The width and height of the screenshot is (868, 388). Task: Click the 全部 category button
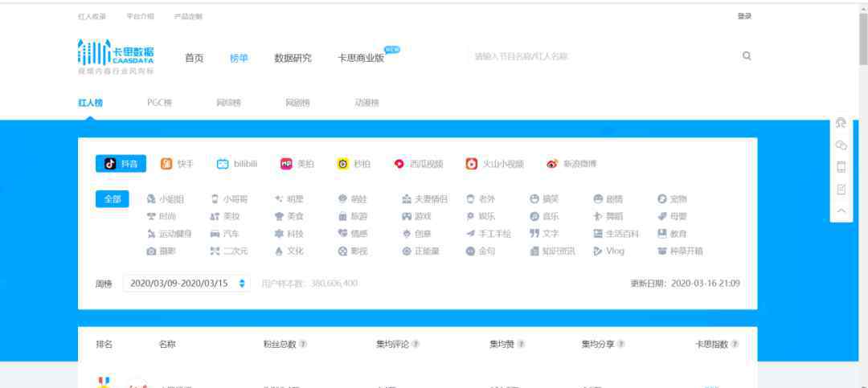click(113, 199)
